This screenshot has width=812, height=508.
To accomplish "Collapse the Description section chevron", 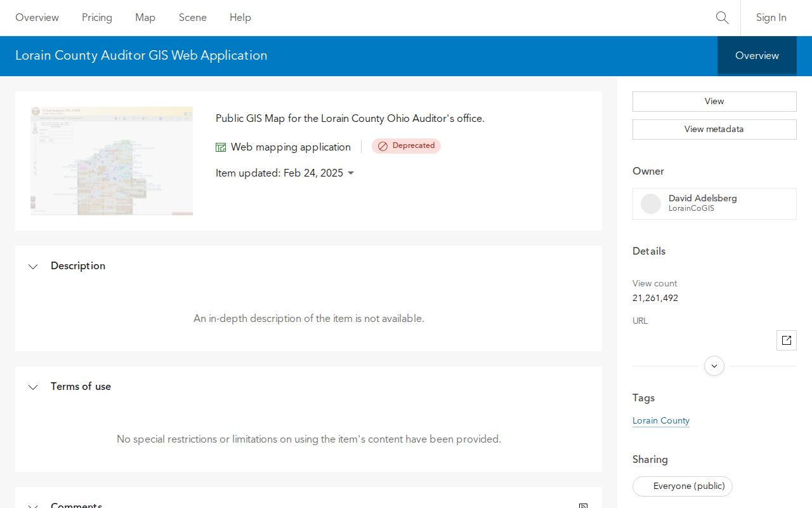I will 33,267.
